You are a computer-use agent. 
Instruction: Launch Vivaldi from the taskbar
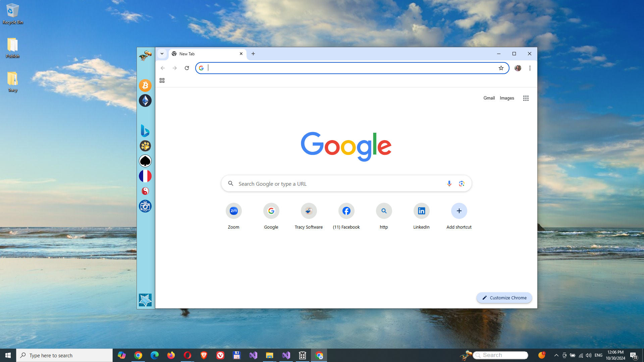pos(220,355)
